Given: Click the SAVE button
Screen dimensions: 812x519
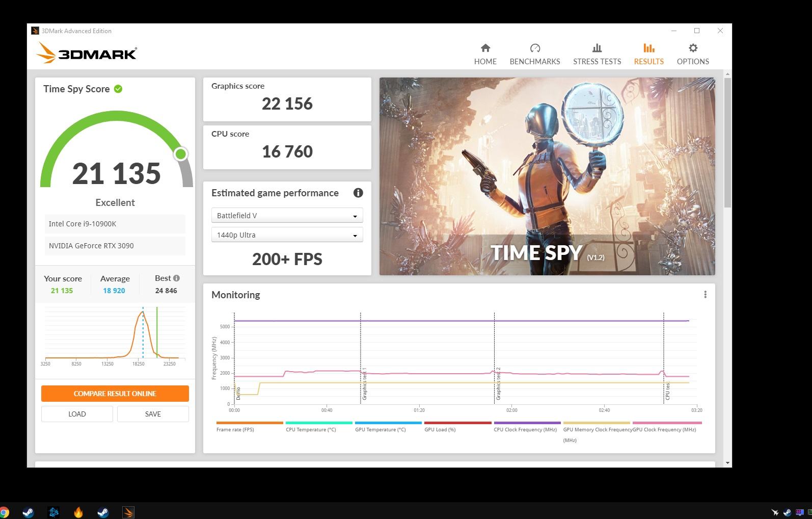Looking at the screenshot, I should pos(153,414).
